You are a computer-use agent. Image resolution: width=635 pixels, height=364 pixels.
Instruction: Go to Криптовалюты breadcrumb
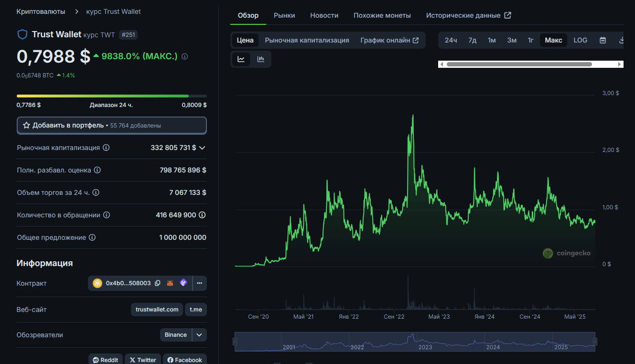pyautogui.click(x=41, y=11)
